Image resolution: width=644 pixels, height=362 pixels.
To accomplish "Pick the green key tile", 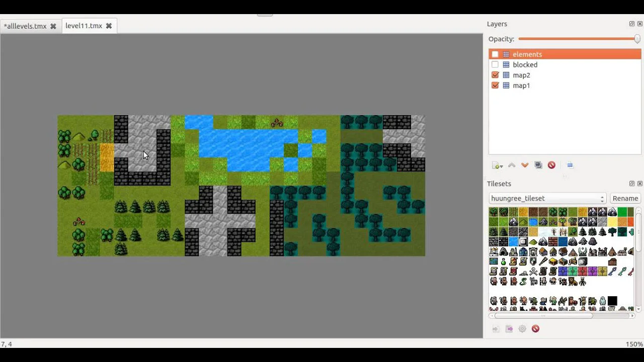I will [x=622, y=271].
